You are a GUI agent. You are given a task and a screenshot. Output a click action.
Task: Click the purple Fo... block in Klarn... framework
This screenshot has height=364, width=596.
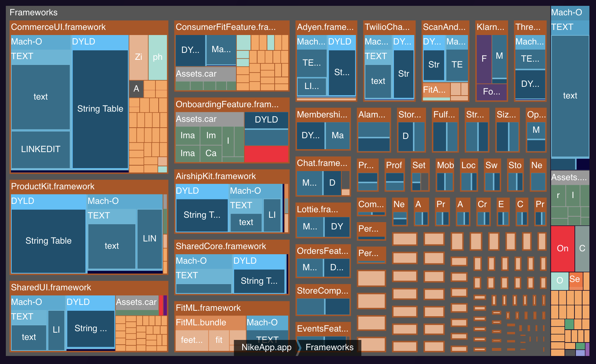[491, 92]
